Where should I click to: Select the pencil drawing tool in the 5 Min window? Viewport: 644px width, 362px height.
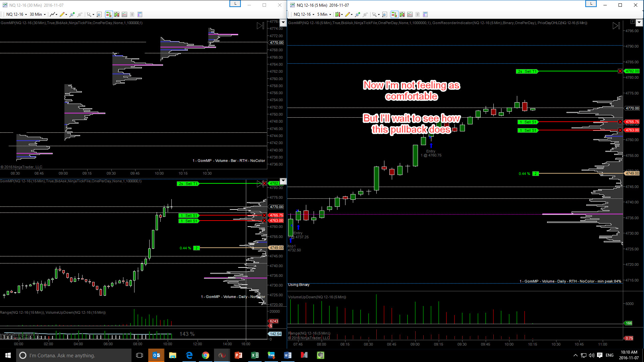[349, 14]
